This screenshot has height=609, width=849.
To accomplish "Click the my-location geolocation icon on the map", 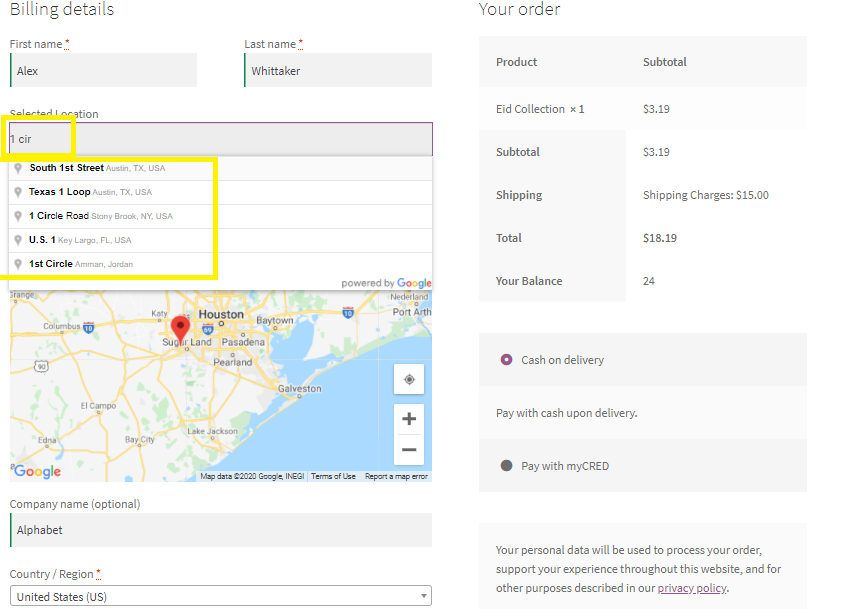I will click(409, 380).
